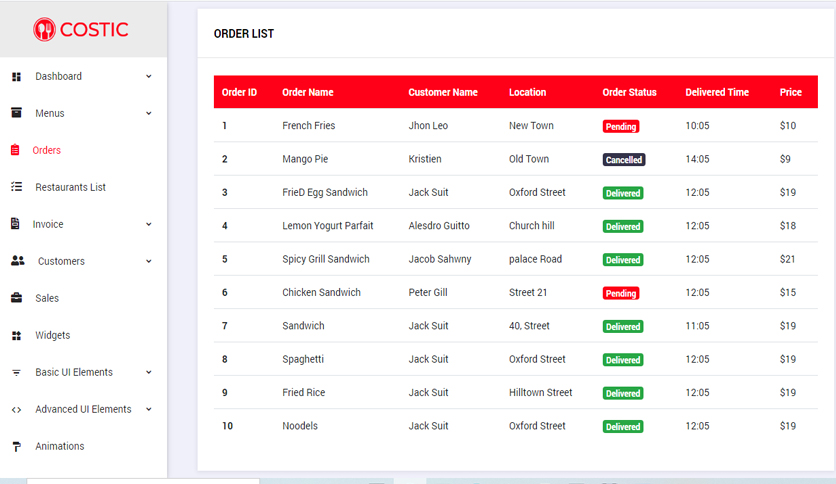
Task: Click the Order Status column header
Action: click(630, 92)
